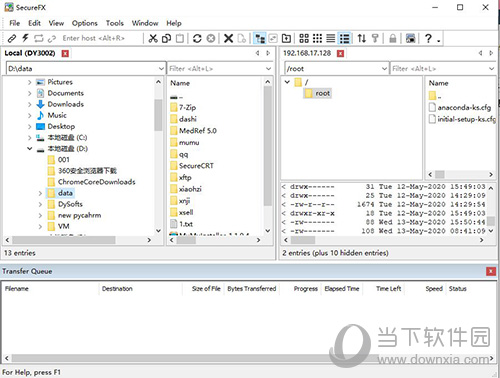Screen dimensions: 500x378
Task: Click the Refresh icon in toolbar
Action: [197, 38]
